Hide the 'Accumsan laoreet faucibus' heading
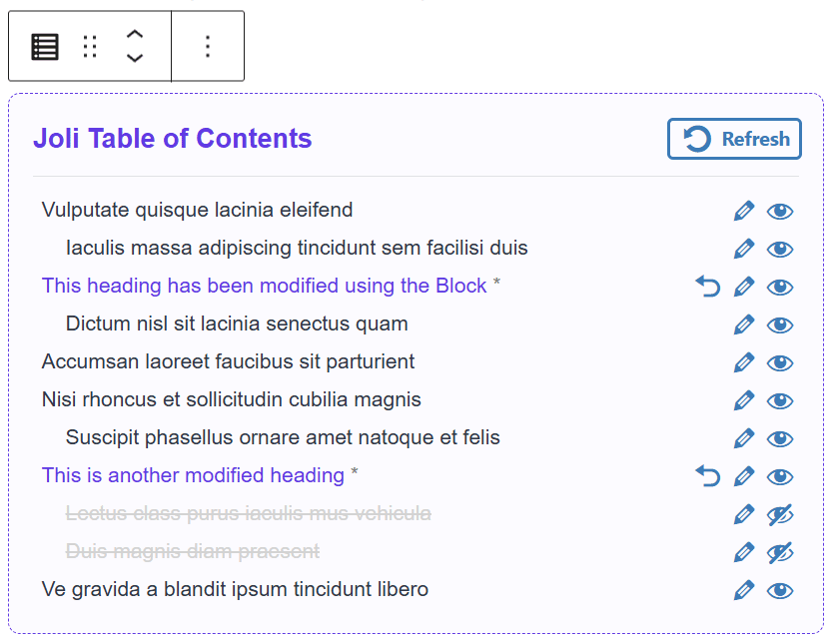The height and width of the screenshot is (644, 832). click(780, 362)
